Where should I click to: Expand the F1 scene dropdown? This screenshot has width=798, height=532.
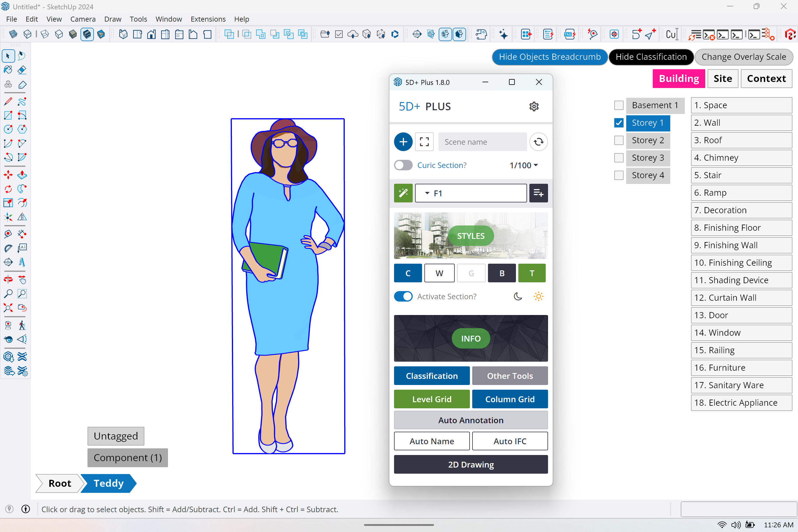(x=427, y=193)
